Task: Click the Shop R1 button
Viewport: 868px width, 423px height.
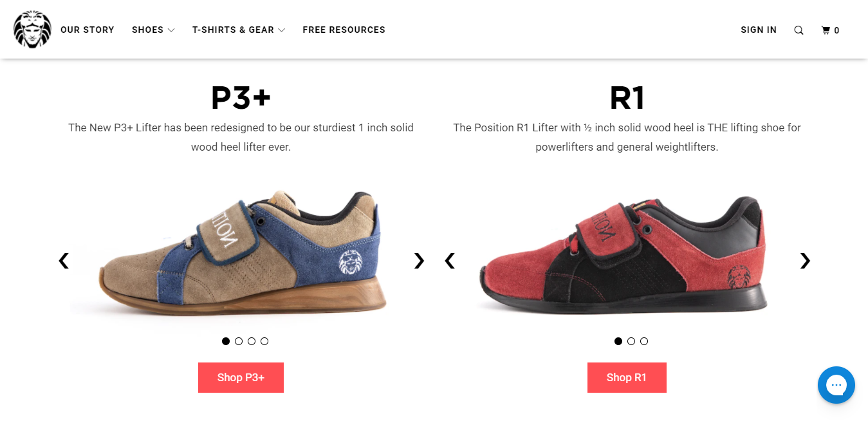Action: (627, 377)
